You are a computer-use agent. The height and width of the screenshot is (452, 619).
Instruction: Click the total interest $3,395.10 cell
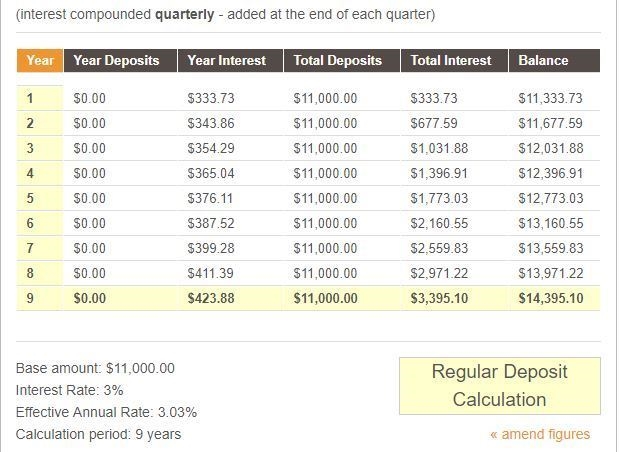(x=439, y=298)
